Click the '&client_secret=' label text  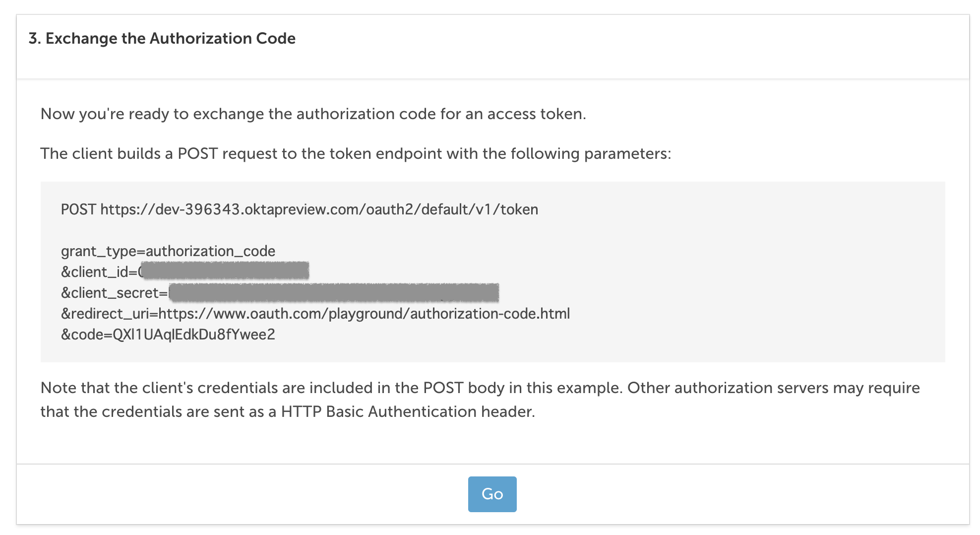[114, 293]
